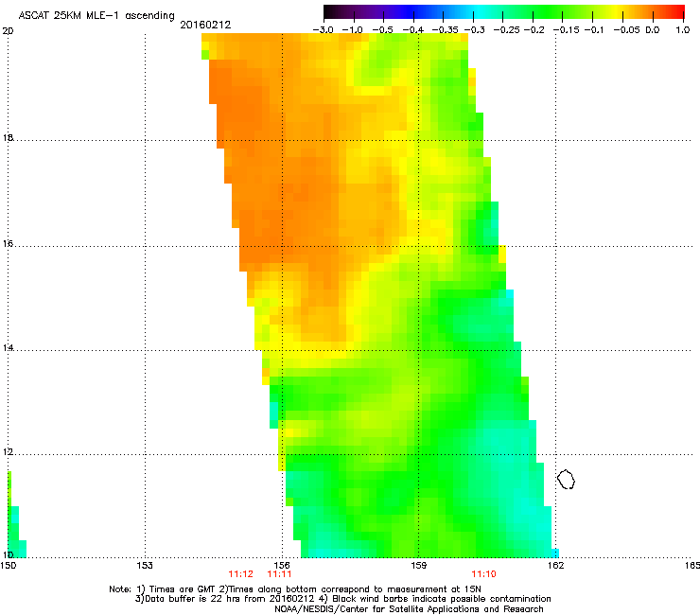Click the red time stamp "11:12"
This screenshot has width=700, height=615.
(241, 574)
